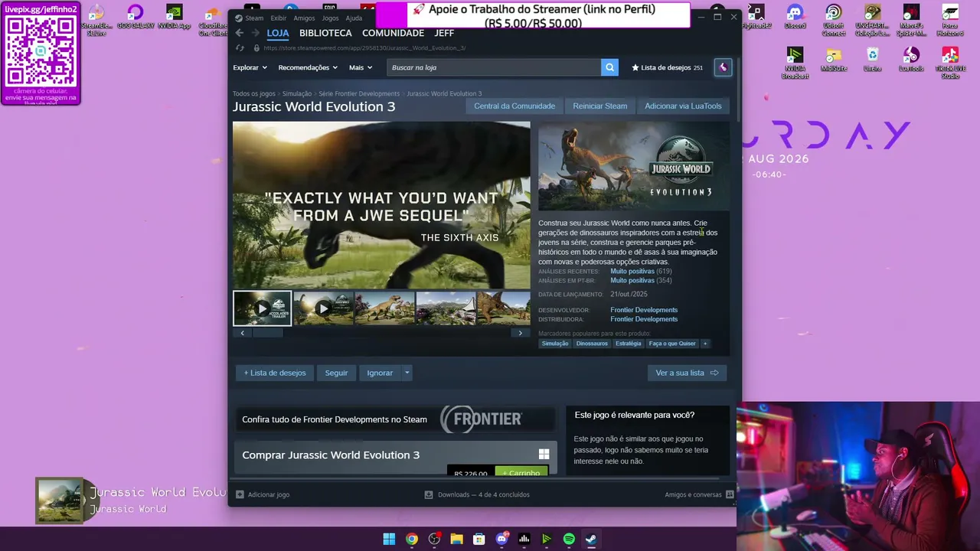The width and height of the screenshot is (980, 551).
Task: Open the Série Frontier Developments breadcrumb
Action: [359, 94]
